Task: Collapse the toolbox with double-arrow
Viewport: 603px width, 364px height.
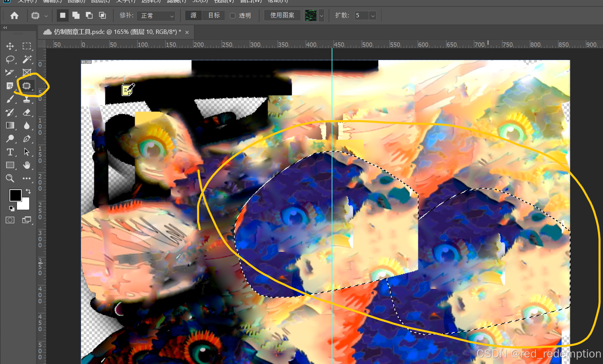Action: [5, 27]
